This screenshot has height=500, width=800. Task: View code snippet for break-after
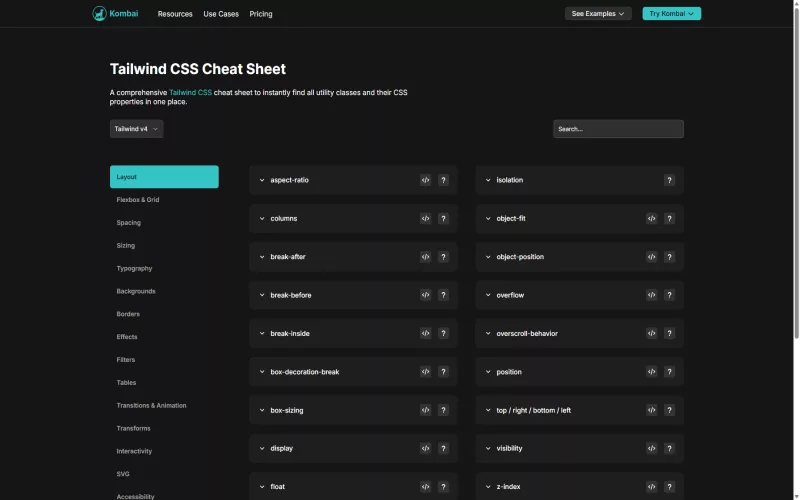point(425,257)
